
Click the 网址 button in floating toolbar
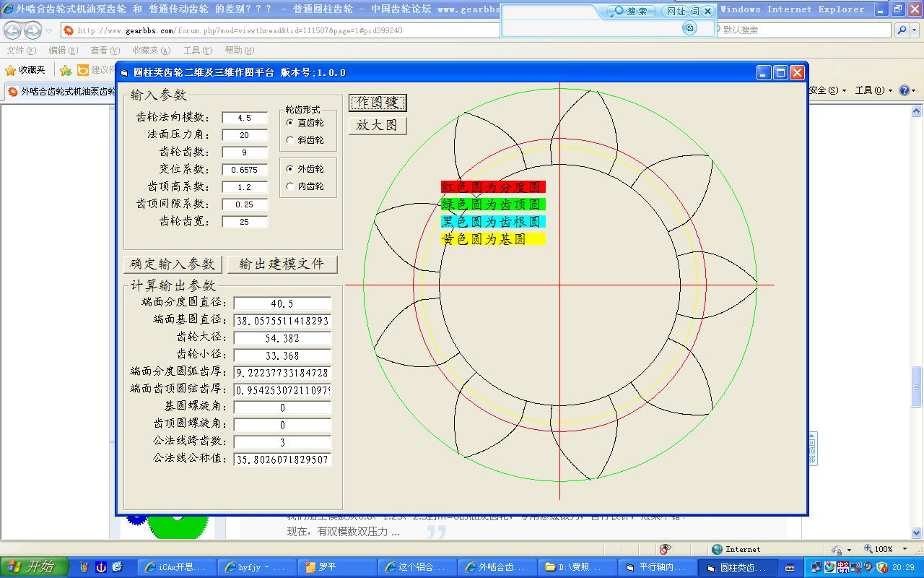[x=676, y=11]
